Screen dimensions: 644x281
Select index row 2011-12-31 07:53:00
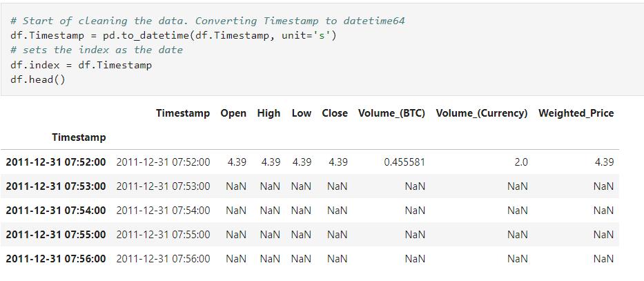(x=56, y=186)
